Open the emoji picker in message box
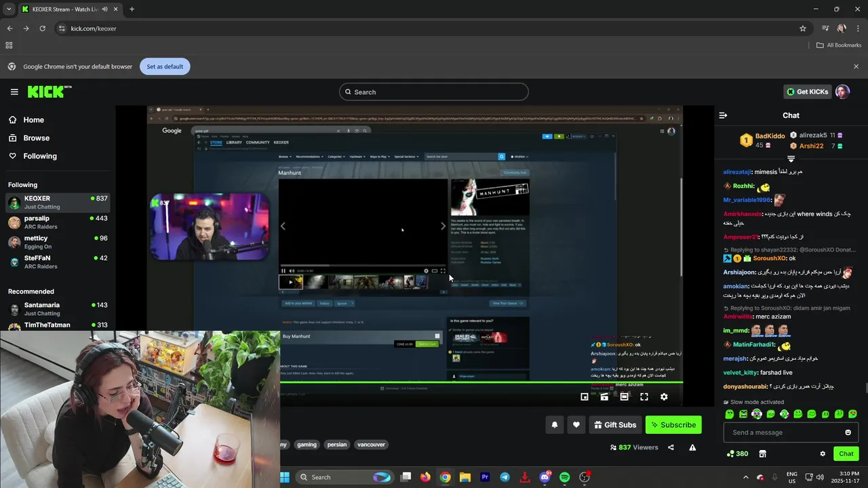The height and width of the screenshot is (488, 868). click(x=848, y=432)
